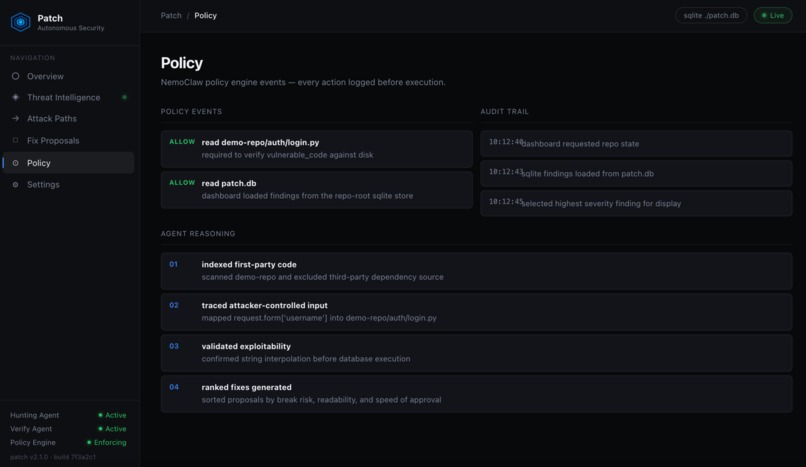Screen dimensions: 806x467
Task: Click mapped request.form username description text
Action: point(319,318)
